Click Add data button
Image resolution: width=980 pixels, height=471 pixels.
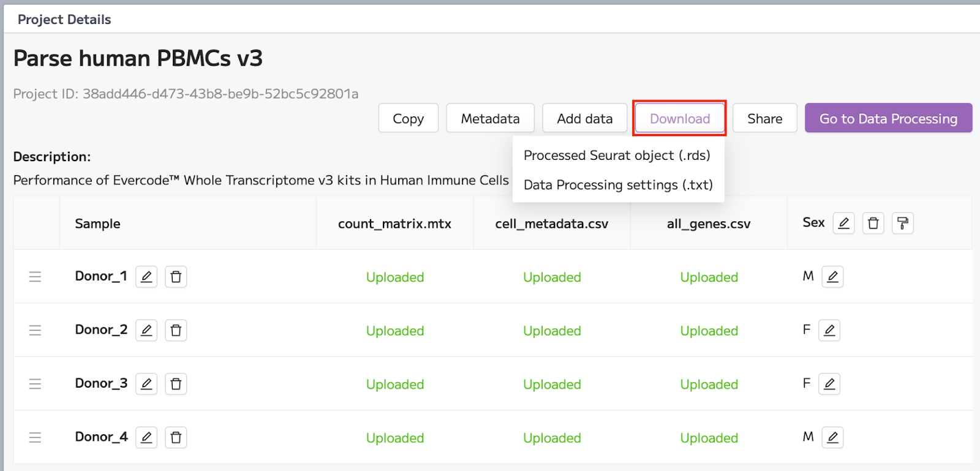pyautogui.click(x=585, y=118)
